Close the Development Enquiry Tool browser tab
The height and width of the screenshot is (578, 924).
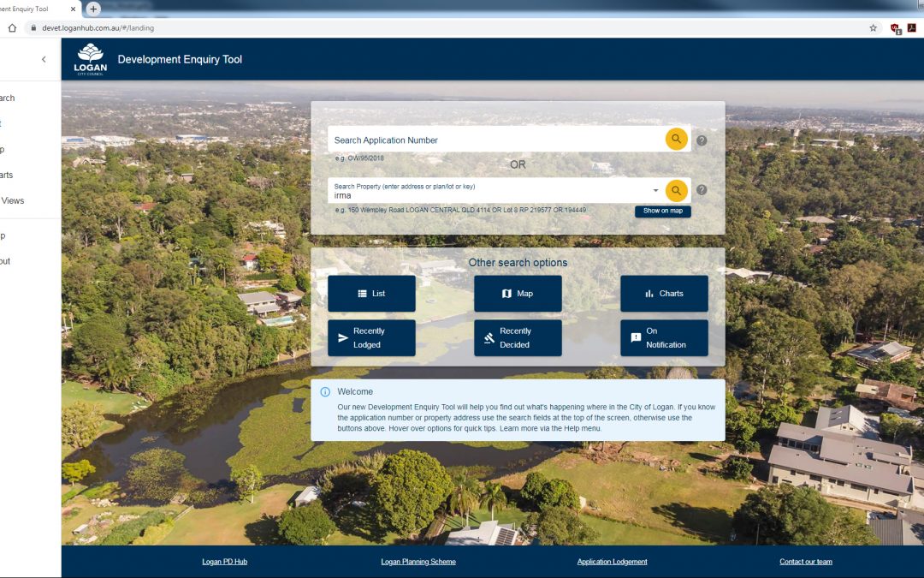[x=73, y=9]
